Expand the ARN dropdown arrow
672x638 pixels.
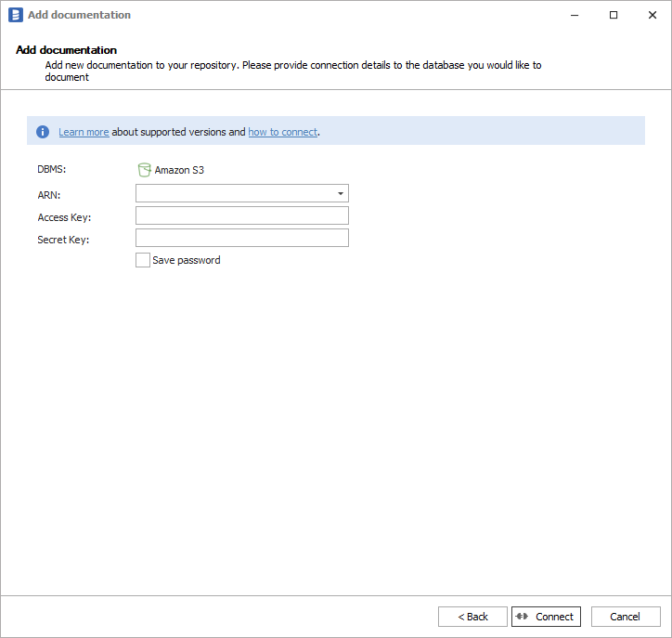341,193
